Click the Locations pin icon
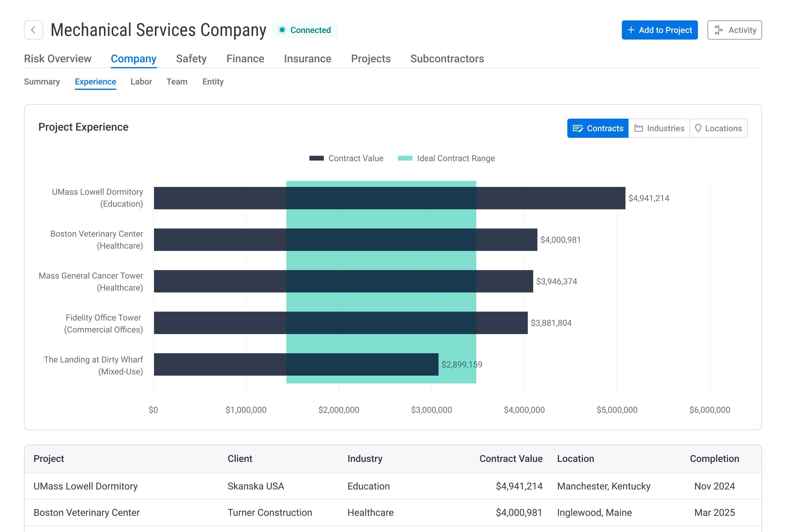This screenshot has width=786, height=532. tap(698, 128)
